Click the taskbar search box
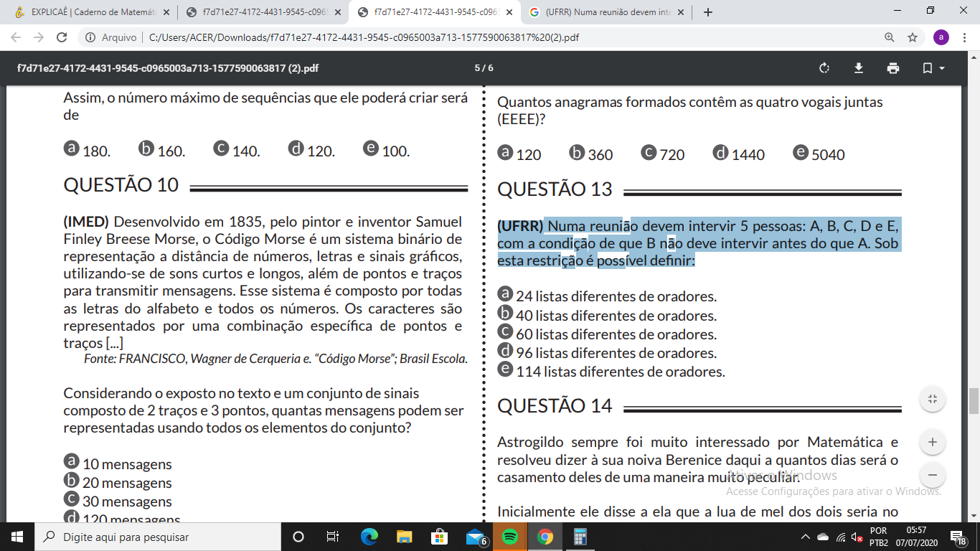Image resolution: width=980 pixels, height=551 pixels. click(x=157, y=537)
